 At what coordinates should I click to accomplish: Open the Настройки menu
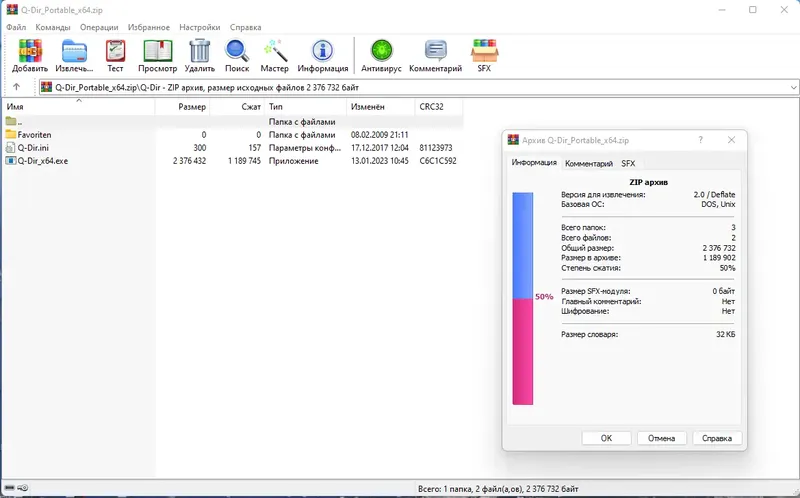pyautogui.click(x=200, y=27)
